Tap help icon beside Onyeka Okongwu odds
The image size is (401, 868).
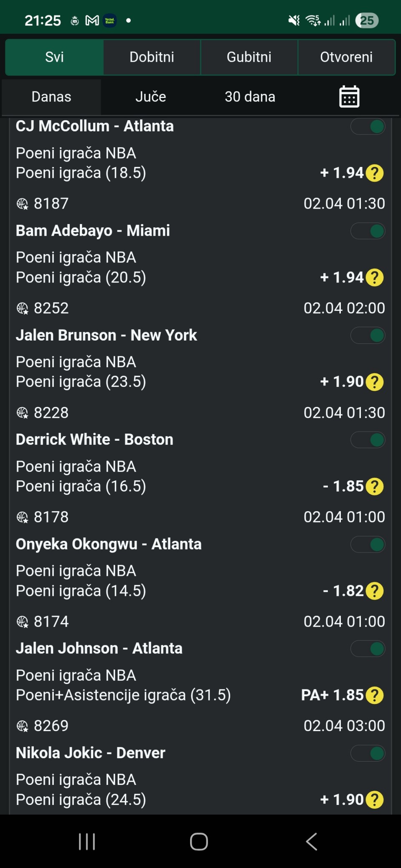375,591
